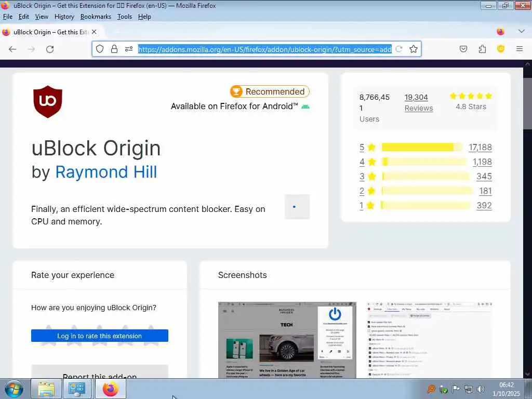Go back using the back arrow
This screenshot has height=399, width=532.
pyautogui.click(x=12, y=49)
